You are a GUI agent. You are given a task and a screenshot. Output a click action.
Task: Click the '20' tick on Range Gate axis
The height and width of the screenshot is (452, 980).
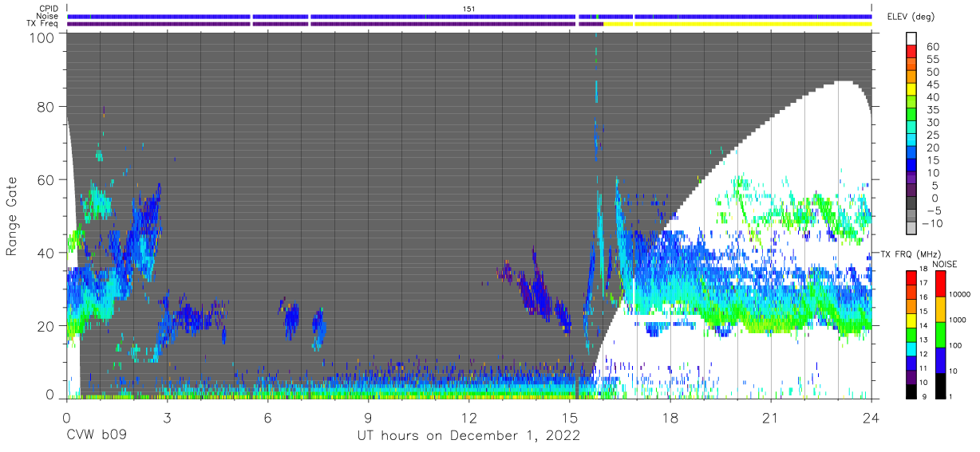pos(47,326)
